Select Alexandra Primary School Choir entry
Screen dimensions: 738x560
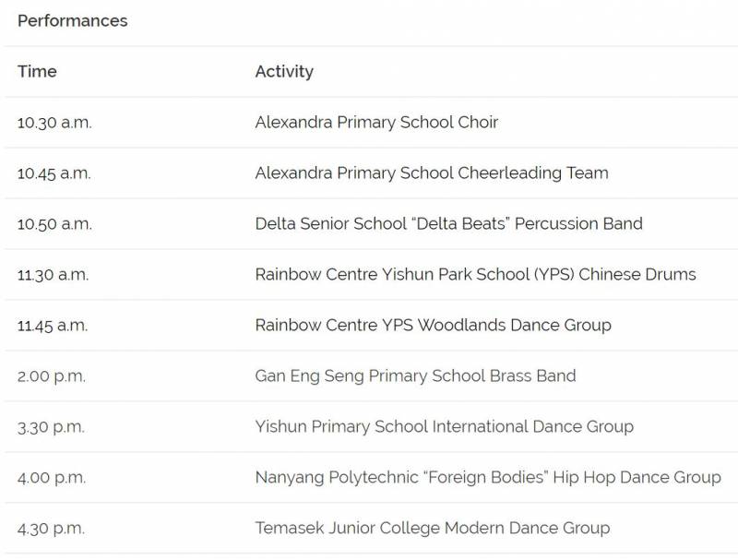[x=376, y=122]
